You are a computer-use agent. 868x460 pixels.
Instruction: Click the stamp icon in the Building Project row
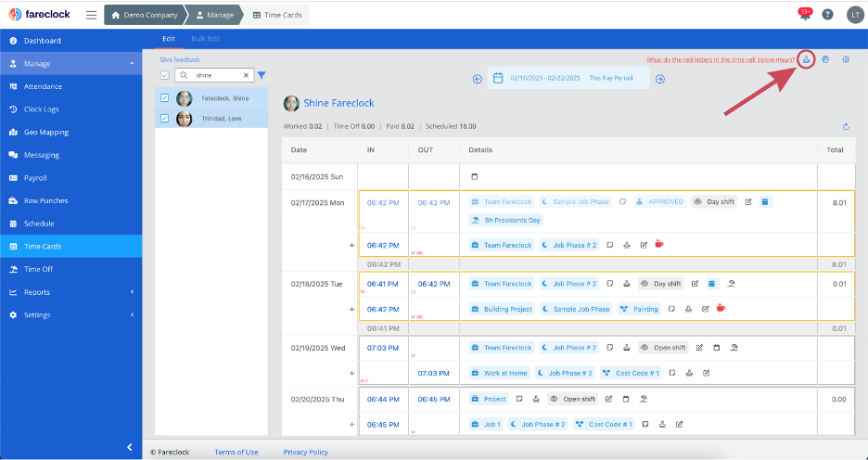[688, 309]
